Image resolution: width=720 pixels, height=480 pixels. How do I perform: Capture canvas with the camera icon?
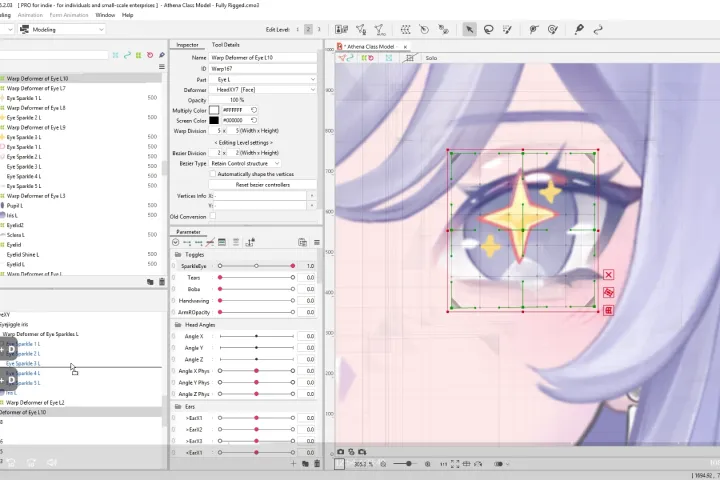(x=340, y=452)
